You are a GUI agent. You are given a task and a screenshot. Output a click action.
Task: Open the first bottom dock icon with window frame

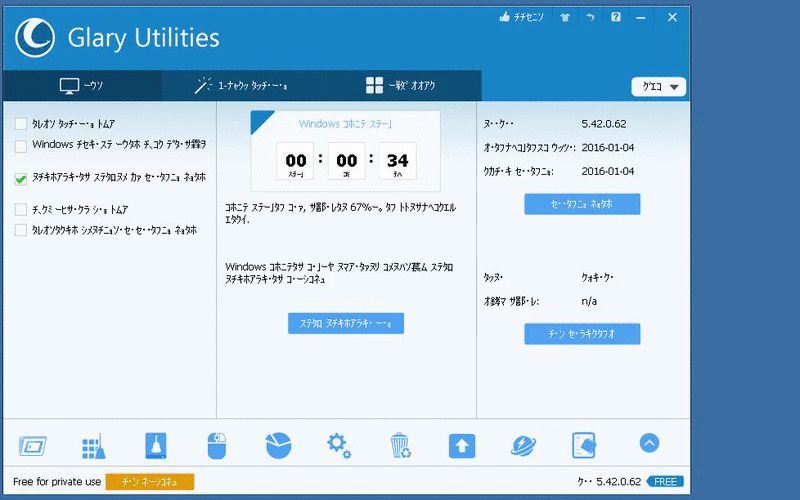[x=33, y=446]
